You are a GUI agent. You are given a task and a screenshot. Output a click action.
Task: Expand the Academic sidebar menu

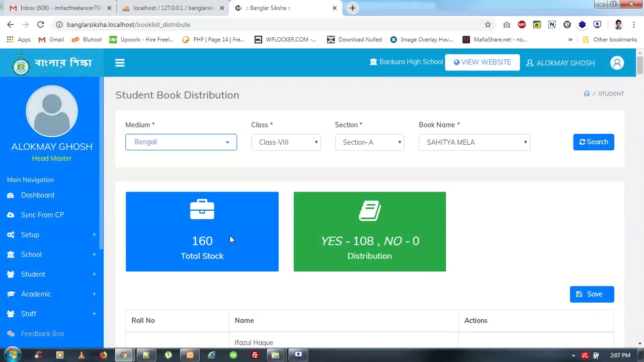(x=52, y=294)
